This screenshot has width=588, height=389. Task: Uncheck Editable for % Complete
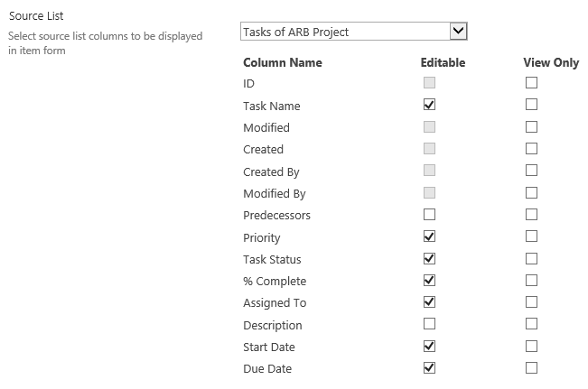(x=429, y=281)
